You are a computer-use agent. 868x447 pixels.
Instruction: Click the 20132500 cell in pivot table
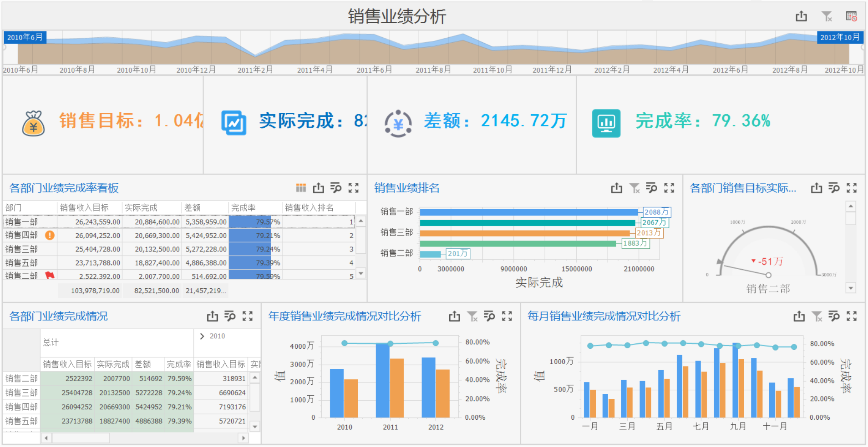click(x=114, y=392)
